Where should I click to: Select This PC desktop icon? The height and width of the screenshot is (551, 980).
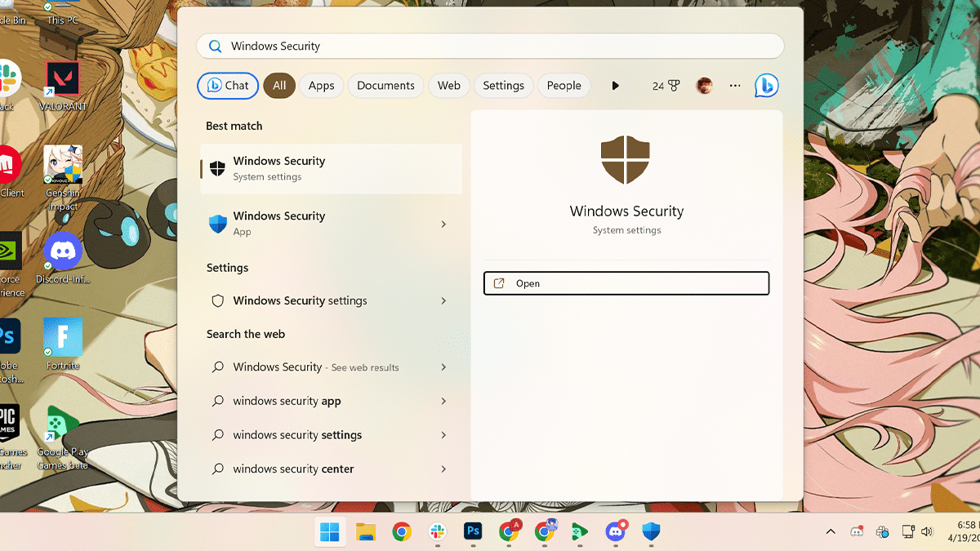click(x=63, y=13)
